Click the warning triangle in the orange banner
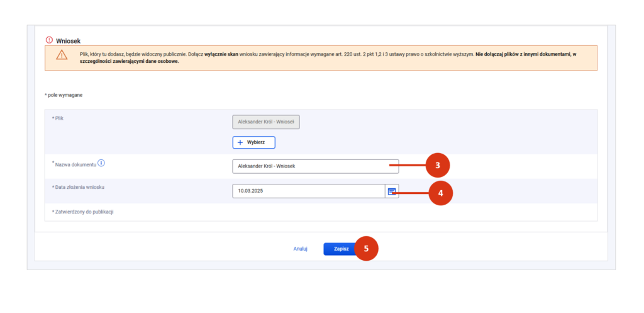 pyautogui.click(x=61, y=55)
